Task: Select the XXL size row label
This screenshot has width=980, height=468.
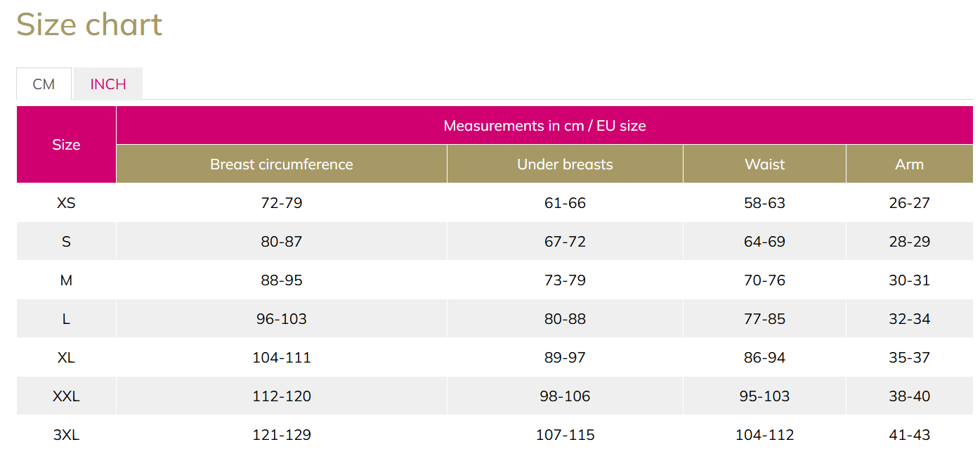Action: coord(66,396)
